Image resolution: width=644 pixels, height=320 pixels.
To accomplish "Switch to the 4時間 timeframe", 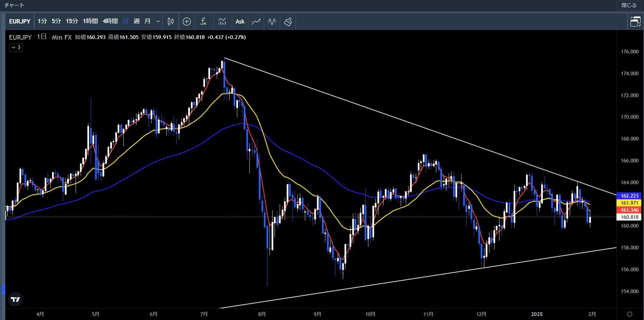I will click(x=110, y=21).
